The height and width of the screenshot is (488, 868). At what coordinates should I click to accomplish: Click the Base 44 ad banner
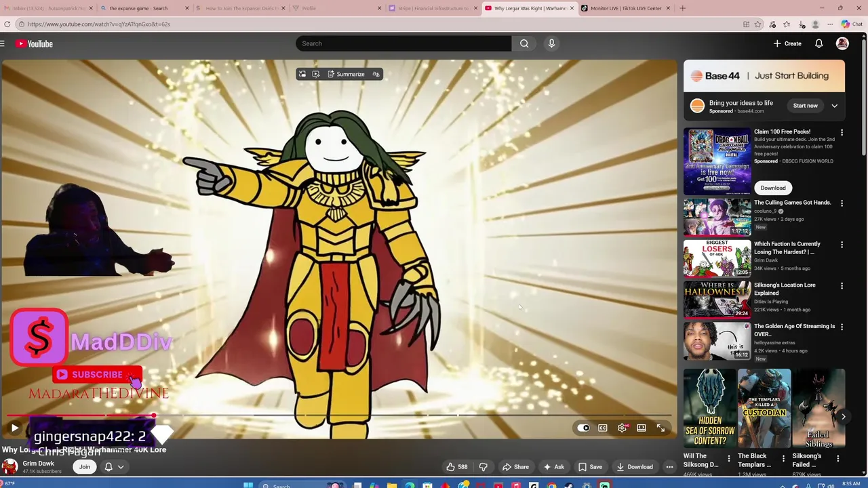click(x=764, y=76)
